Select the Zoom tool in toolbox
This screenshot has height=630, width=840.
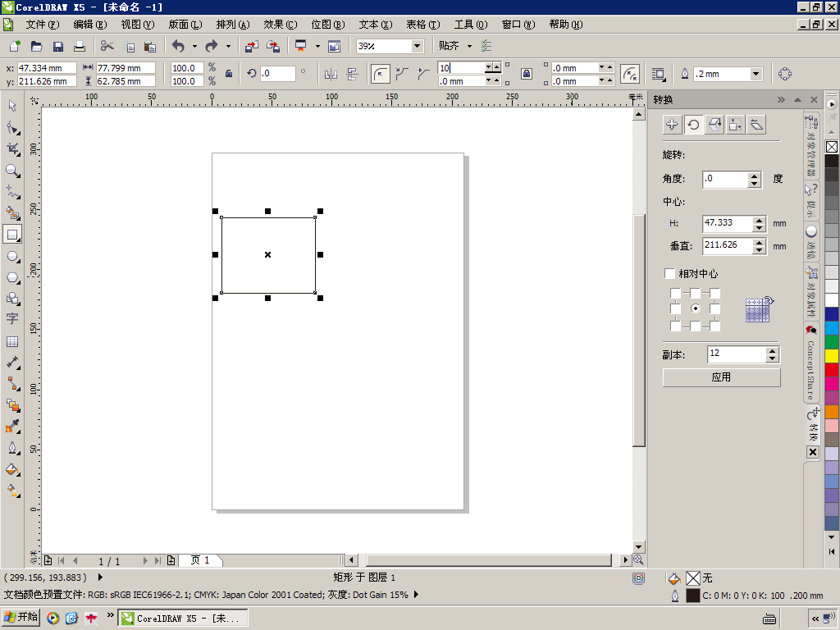pos(12,171)
